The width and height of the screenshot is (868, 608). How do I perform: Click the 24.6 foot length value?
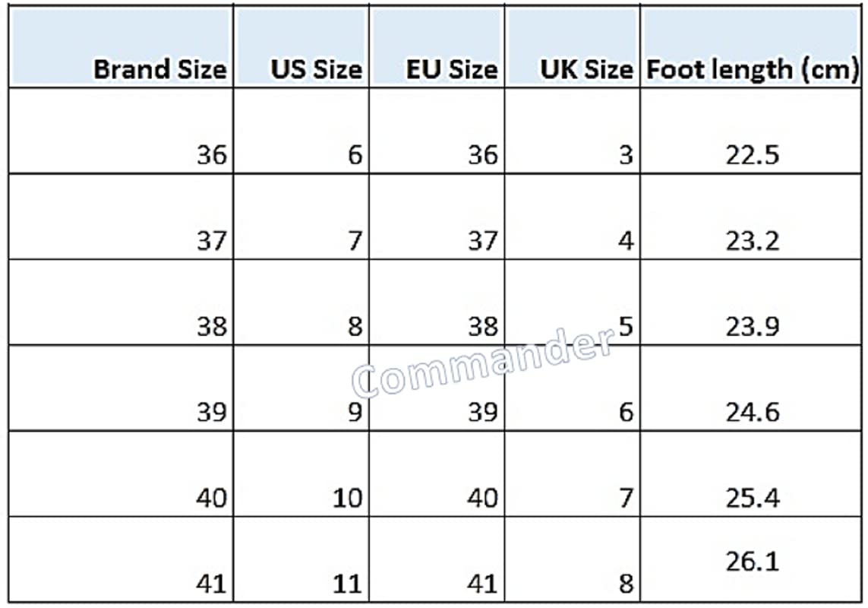tap(752, 413)
